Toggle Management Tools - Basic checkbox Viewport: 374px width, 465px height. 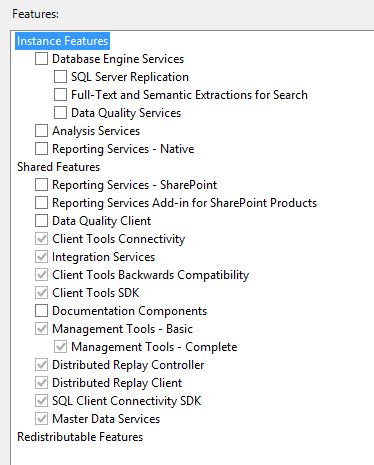point(41,329)
